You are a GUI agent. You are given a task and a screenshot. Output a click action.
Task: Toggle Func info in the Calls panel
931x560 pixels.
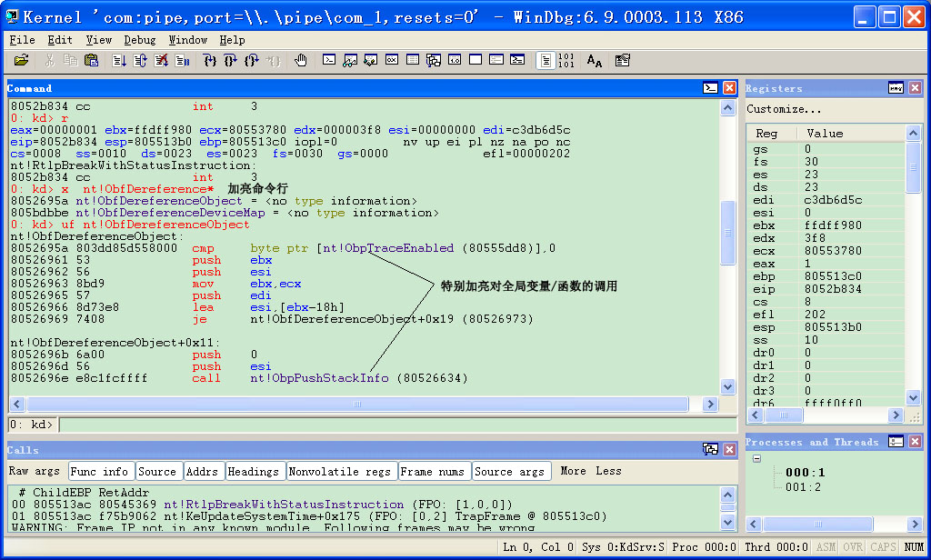(x=101, y=472)
